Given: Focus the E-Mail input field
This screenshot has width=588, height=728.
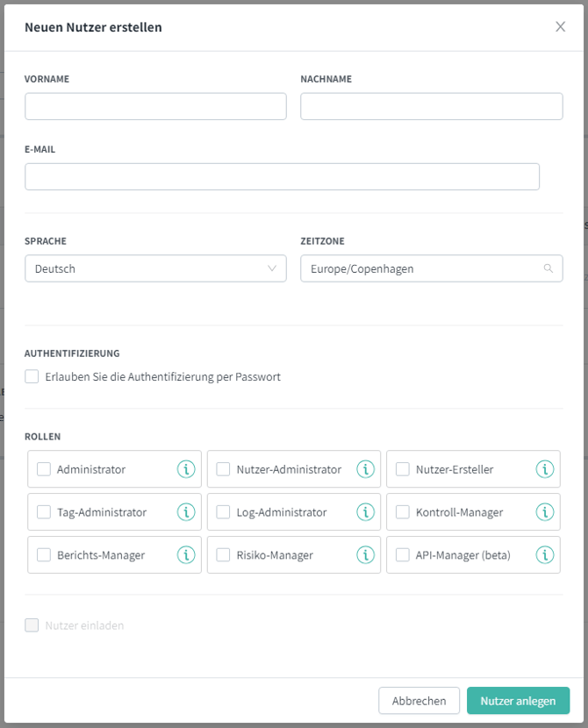Looking at the screenshot, I should [x=282, y=176].
